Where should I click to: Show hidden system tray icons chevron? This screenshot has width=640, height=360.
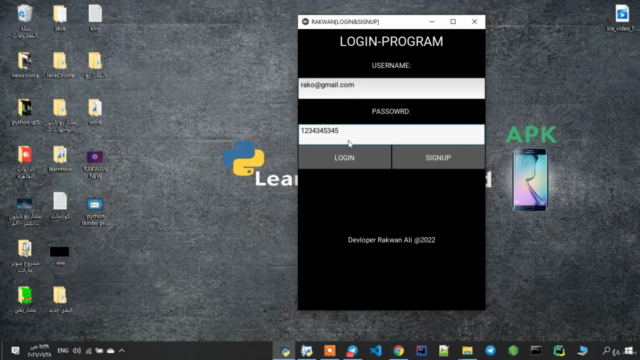tap(122, 351)
